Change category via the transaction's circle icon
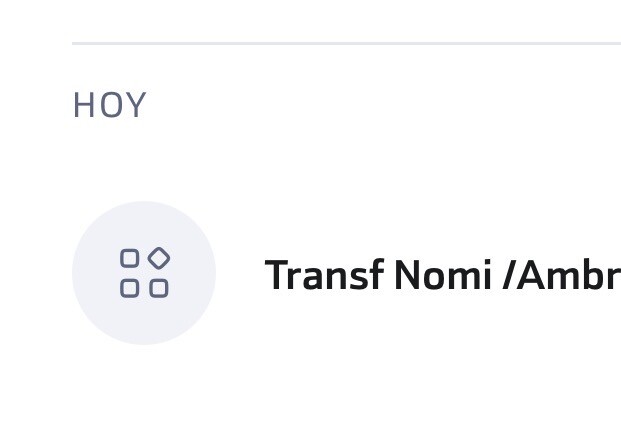 tap(144, 273)
